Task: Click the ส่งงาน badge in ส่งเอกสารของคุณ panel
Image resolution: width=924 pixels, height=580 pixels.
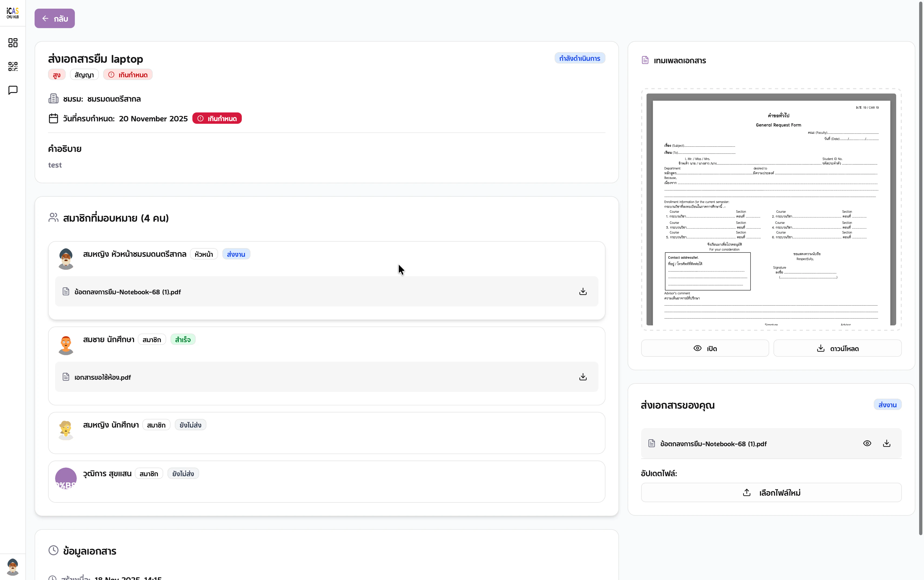Action: [888, 405]
